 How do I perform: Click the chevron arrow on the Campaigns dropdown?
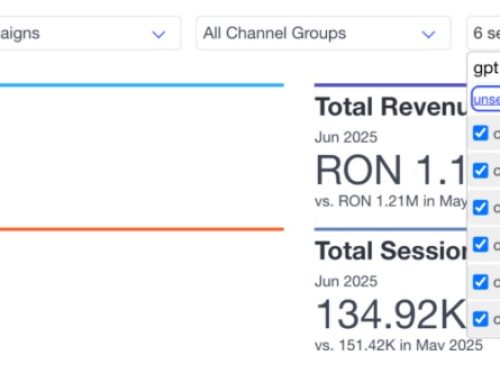tap(158, 34)
